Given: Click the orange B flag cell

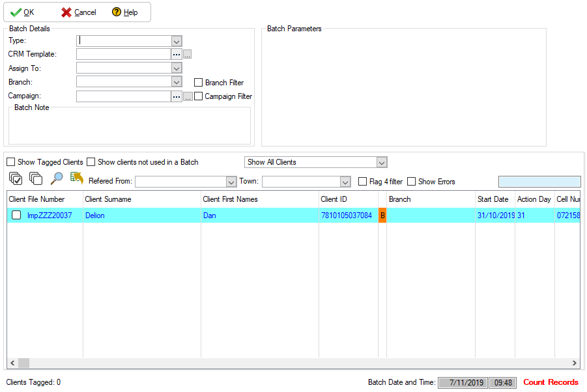Looking at the screenshot, I should pos(382,216).
